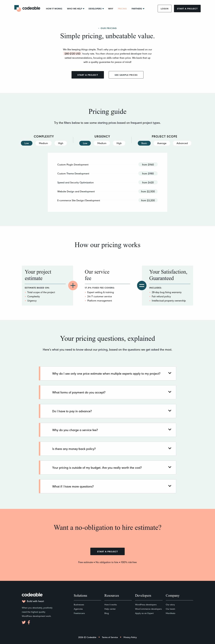This screenshot has height=644, width=215.
Task: Open the Pricing navigation item
Action: coord(122,9)
